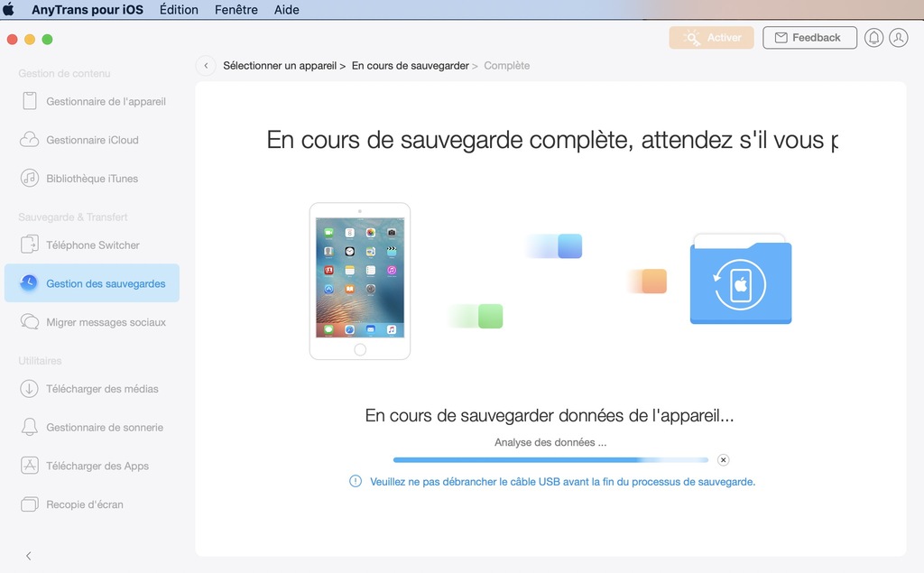The image size is (924, 573).
Task: Click the En cours de sauvegarder breadcrumb
Action: pos(411,66)
